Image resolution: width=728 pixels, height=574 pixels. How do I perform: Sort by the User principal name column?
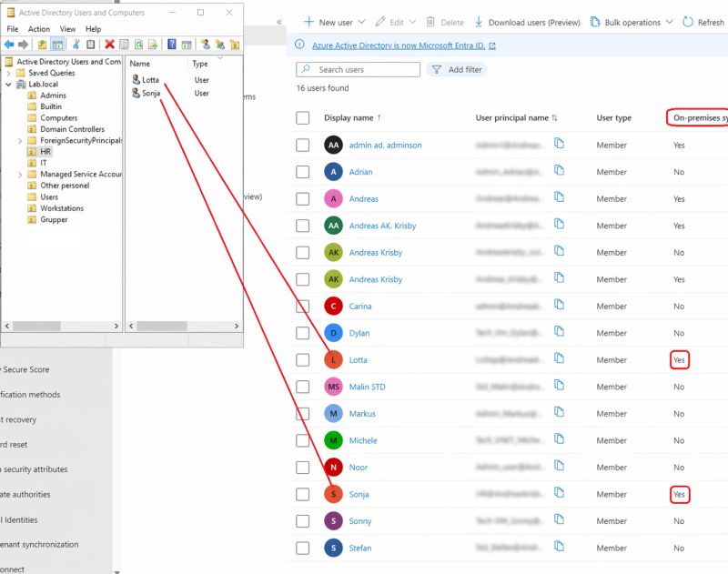click(x=516, y=118)
